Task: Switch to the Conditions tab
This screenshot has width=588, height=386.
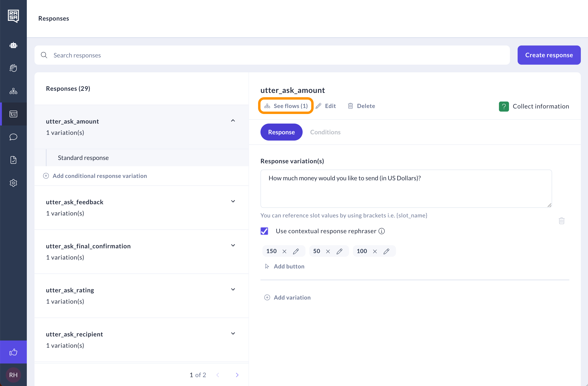Action: tap(325, 132)
